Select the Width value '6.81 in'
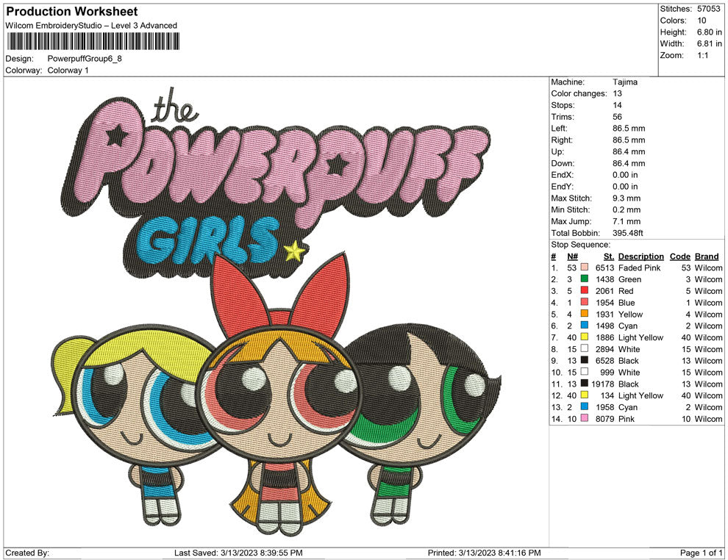728x560 pixels. tap(710, 43)
